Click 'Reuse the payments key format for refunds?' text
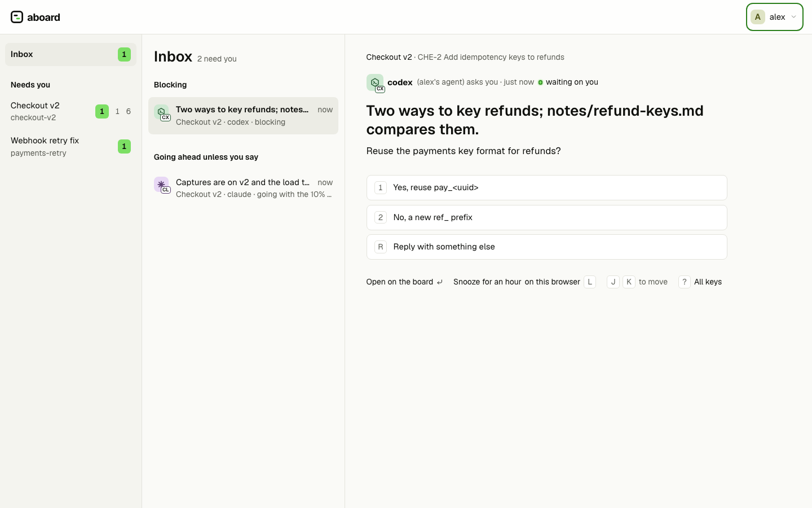 tap(464, 151)
